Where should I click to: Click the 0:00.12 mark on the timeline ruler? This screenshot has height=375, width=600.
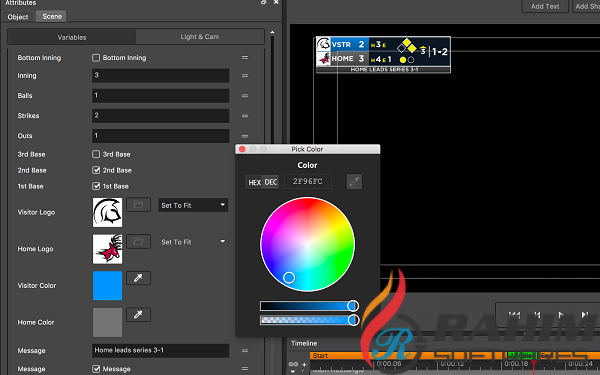[x=452, y=364]
